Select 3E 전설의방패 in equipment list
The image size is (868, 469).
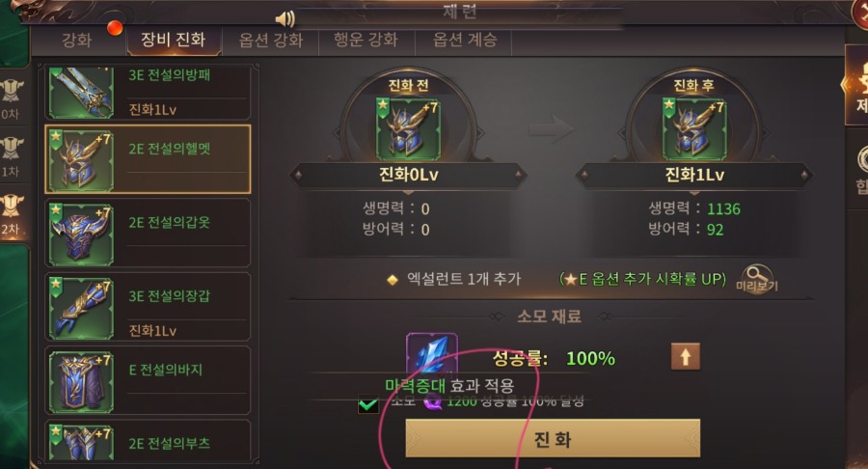pyautogui.click(x=148, y=93)
